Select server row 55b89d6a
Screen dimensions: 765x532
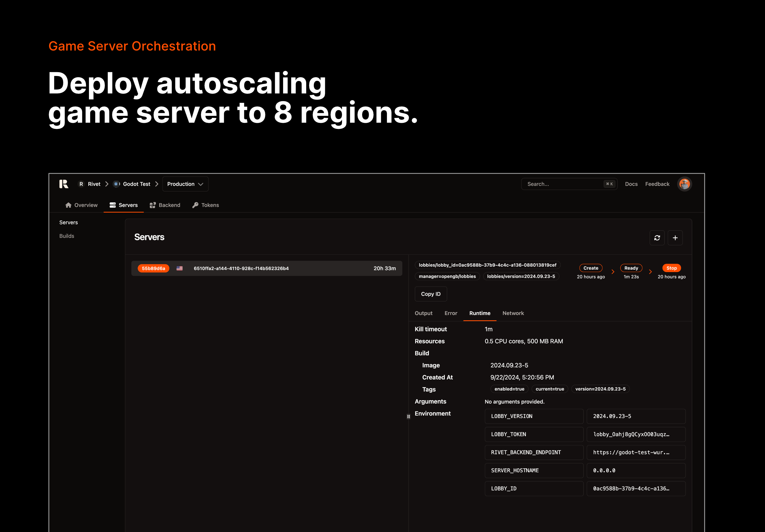coord(267,268)
